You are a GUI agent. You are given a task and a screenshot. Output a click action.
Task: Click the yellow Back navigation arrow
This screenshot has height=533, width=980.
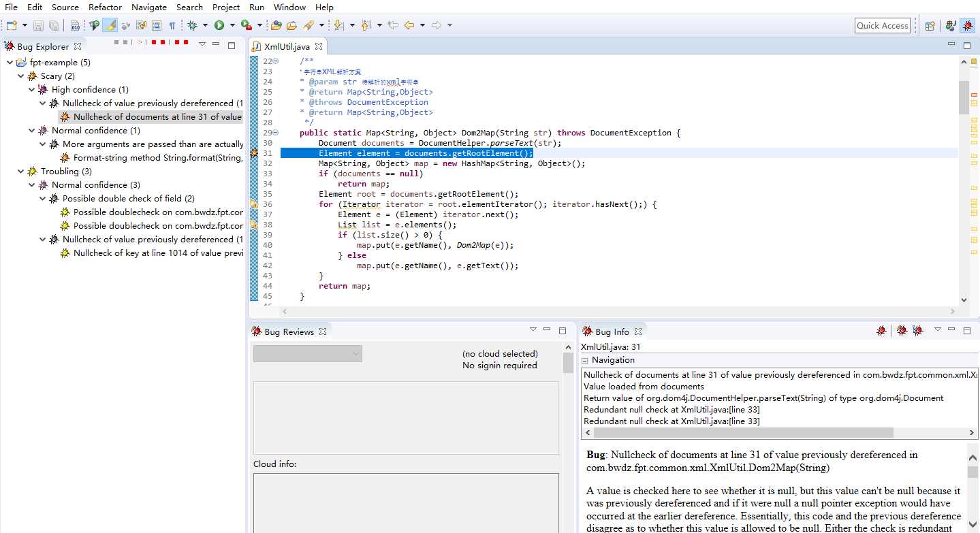[x=409, y=25]
